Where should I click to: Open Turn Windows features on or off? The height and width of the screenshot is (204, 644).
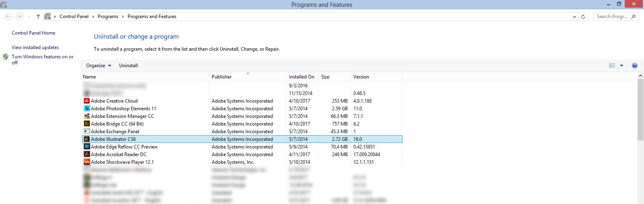pyautogui.click(x=42, y=60)
